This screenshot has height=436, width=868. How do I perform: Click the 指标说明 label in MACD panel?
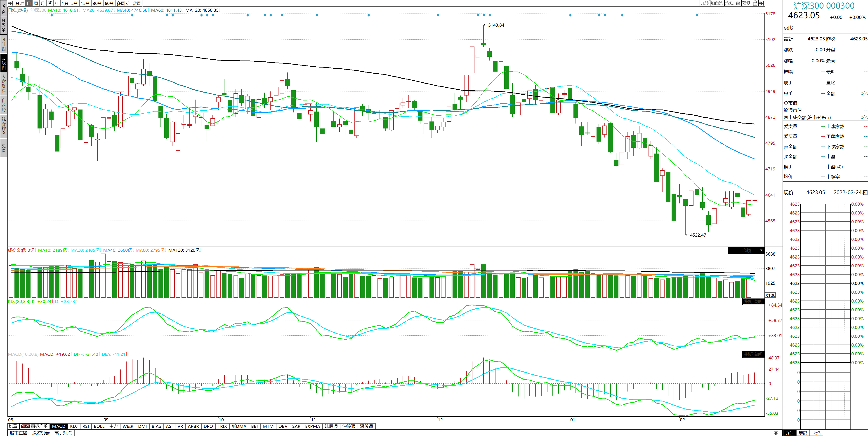753,354
